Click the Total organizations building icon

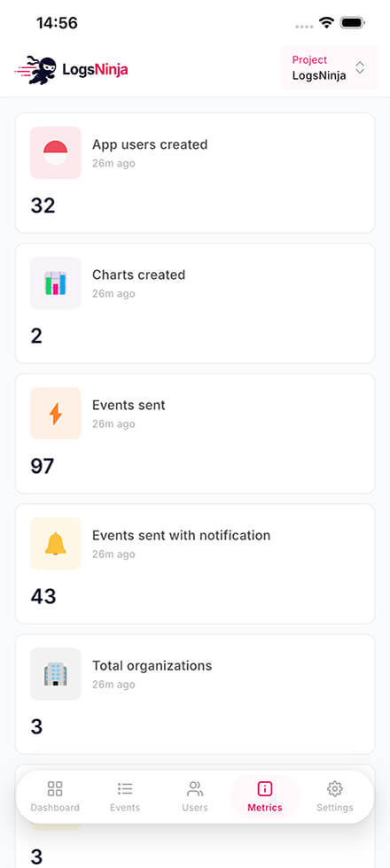click(x=55, y=674)
